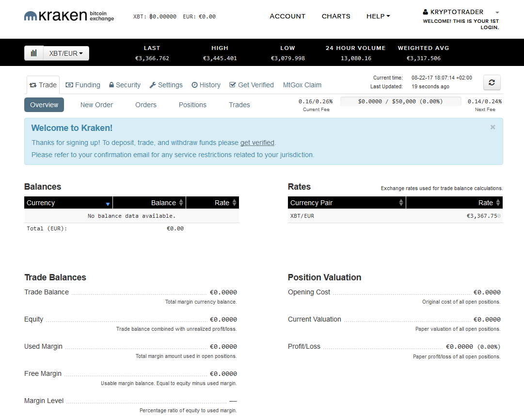Click the Profit/Loss €0.0000 (0.00%) value
The height and width of the screenshot is (420, 524).
pyautogui.click(x=473, y=347)
